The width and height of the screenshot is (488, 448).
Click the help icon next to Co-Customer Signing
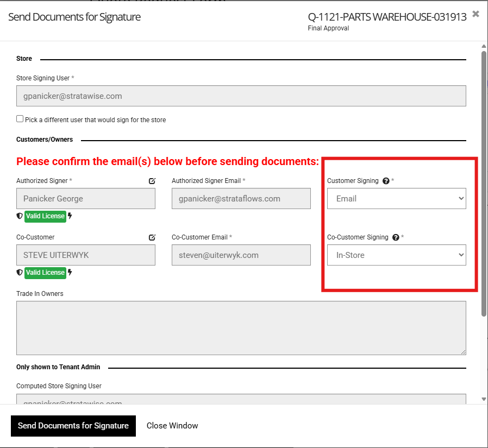point(396,237)
